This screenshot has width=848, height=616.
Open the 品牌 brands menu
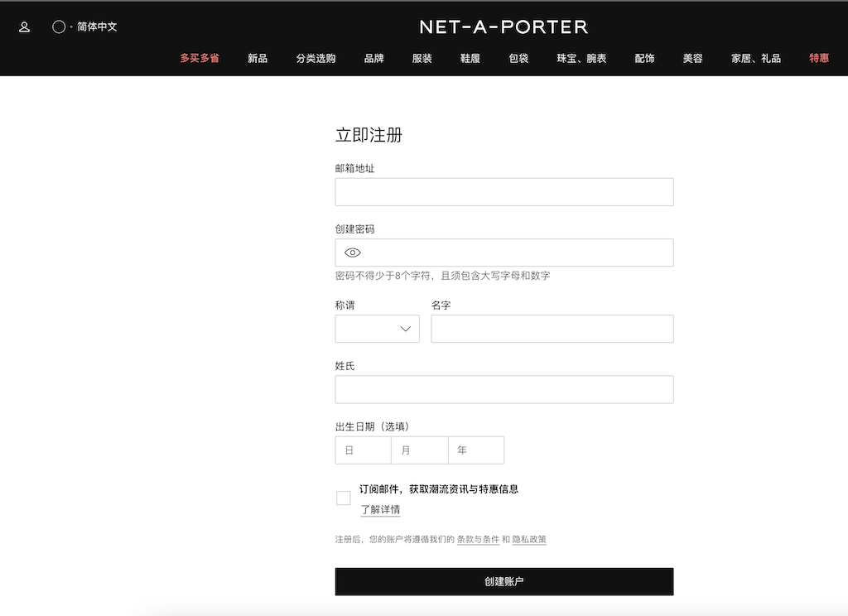point(373,59)
